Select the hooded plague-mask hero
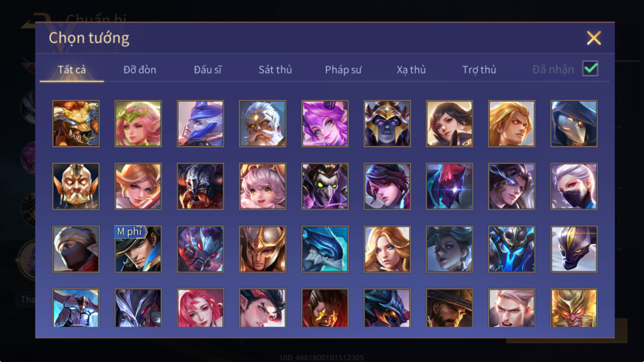The width and height of the screenshot is (644, 362). click(574, 124)
